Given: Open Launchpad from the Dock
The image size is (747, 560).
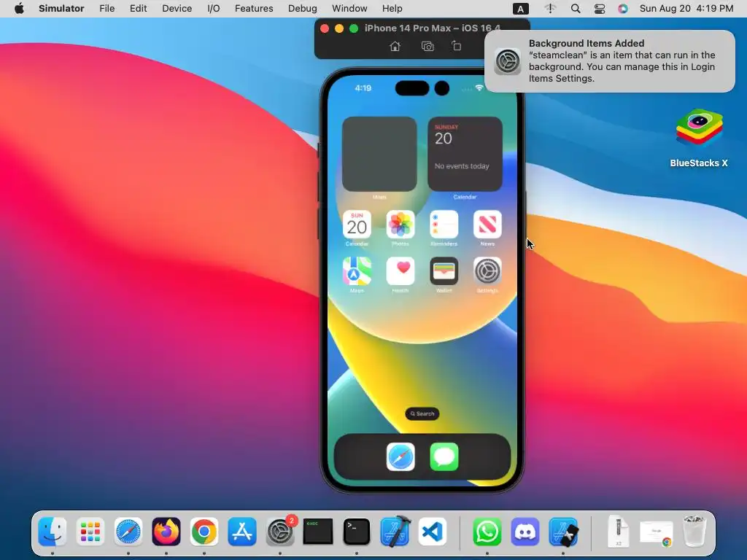Looking at the screenshot, I should tap(90, 532).
